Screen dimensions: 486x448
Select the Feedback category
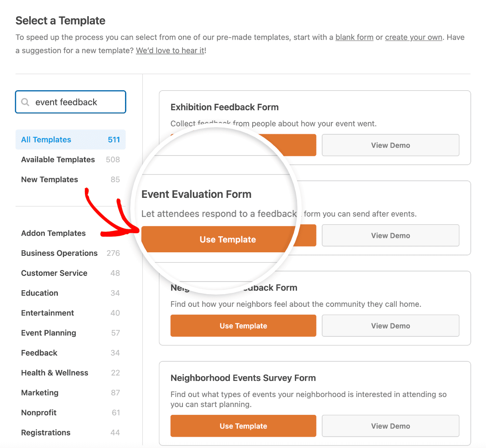coord(71,353)
